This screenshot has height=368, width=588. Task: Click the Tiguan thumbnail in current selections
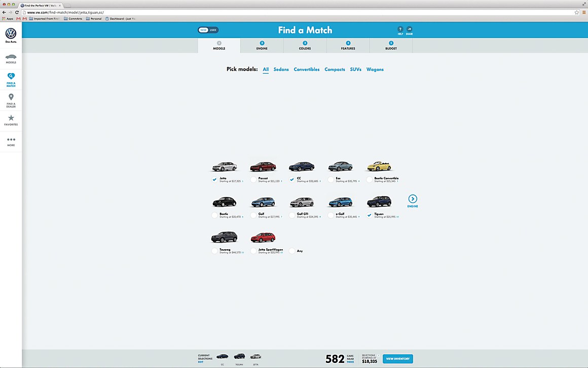[x=239, y=356]
